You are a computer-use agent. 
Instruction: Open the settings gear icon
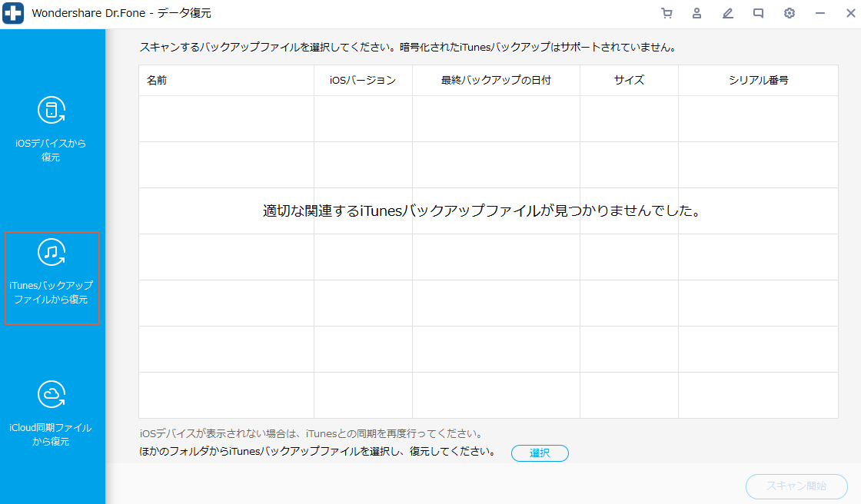(x=789, y=13)
